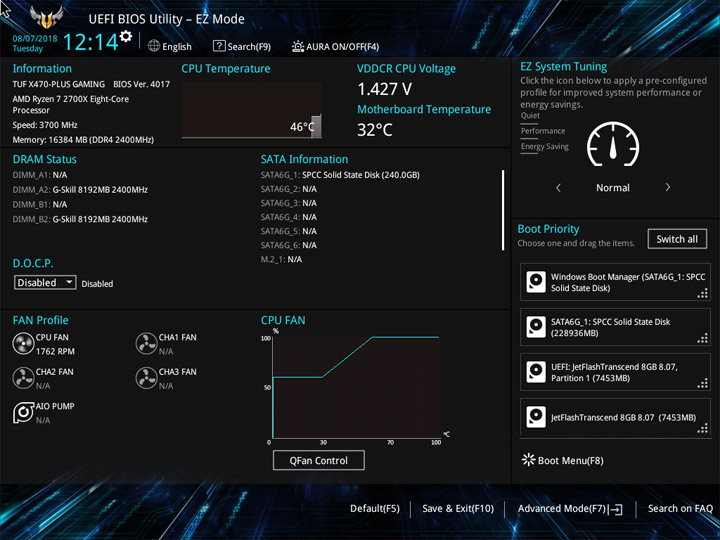The width and height of the screenshot is (720, 540).
Task: Click DIMM_A2 G-Skill 8192MB entry
Action: (x=80, y=190)
